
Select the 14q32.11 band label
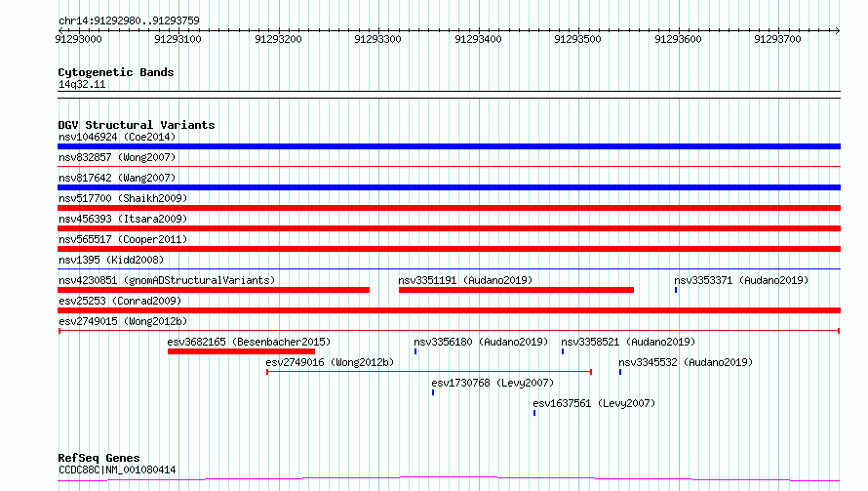click(82, 85)
